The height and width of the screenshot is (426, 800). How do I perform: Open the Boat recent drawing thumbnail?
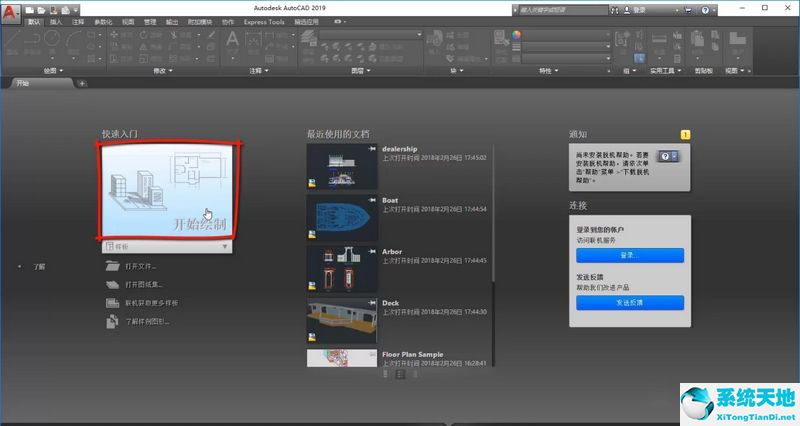coord(342,218)
